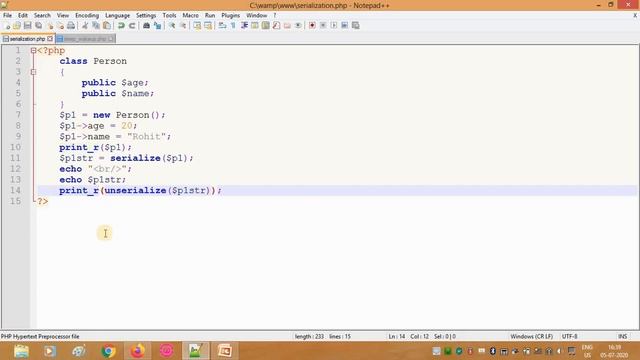640x360 pixels.
Task: Zoom in using the toolbar magnifier
Action: pos(172,26)
